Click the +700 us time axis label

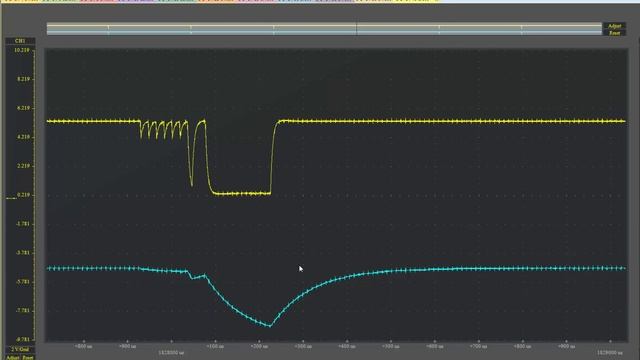point(478,347)
